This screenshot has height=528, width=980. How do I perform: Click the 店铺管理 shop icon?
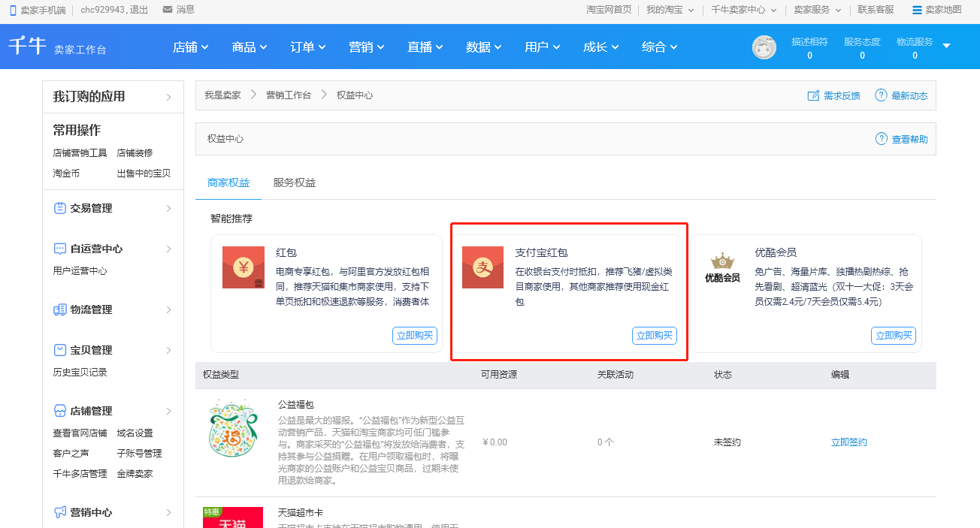(60, 411)
